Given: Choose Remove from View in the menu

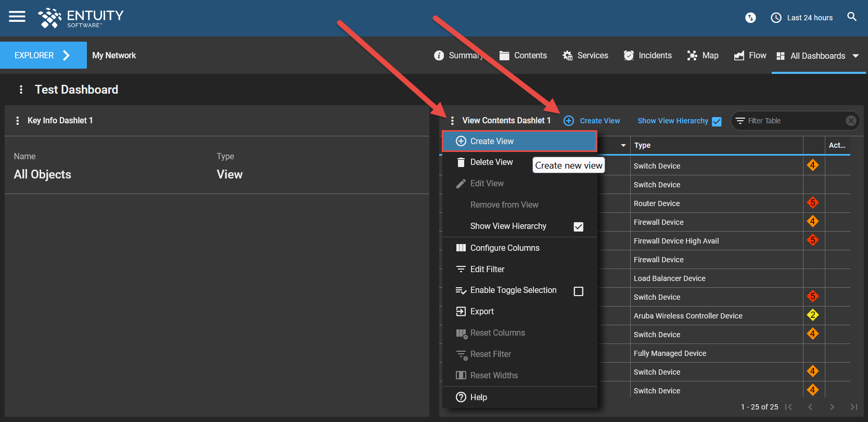Looking at the screenshot, I should click(x=519, y=205).
